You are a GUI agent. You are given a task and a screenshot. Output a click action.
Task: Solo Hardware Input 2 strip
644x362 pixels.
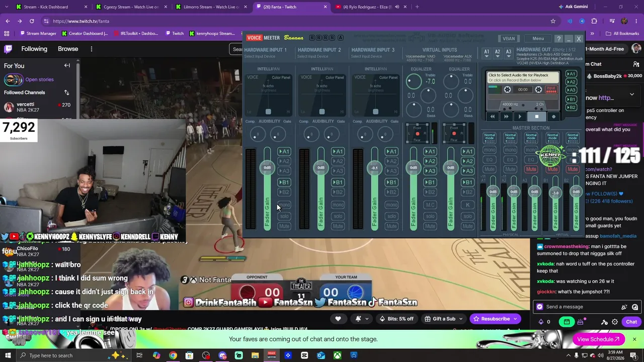coord(338,216)
